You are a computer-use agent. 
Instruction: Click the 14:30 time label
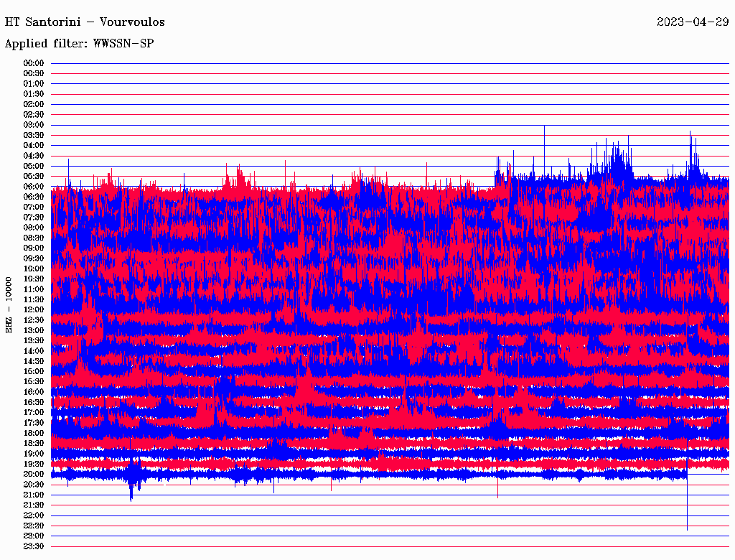[x=34, y=361]
